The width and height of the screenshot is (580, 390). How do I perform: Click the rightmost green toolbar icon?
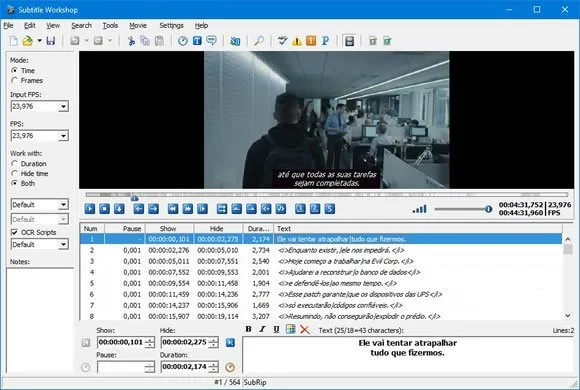(387, 41)
